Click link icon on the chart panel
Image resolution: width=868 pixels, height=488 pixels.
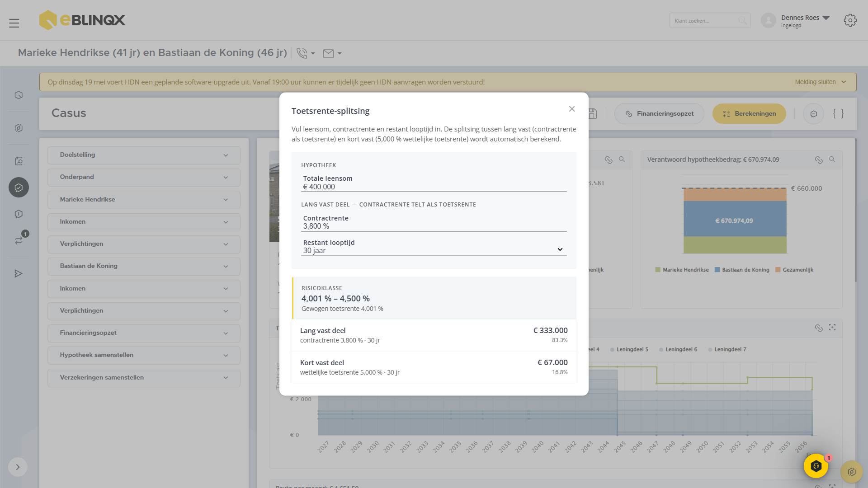pos(819,328)
